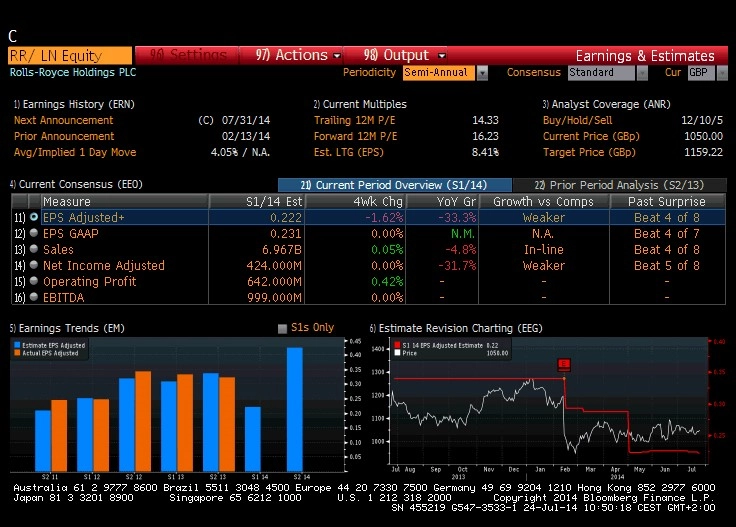This screenshot has height=527, width=736.
Task: Select EPS Adjusted+ radio button
Action: coord(34,217)
